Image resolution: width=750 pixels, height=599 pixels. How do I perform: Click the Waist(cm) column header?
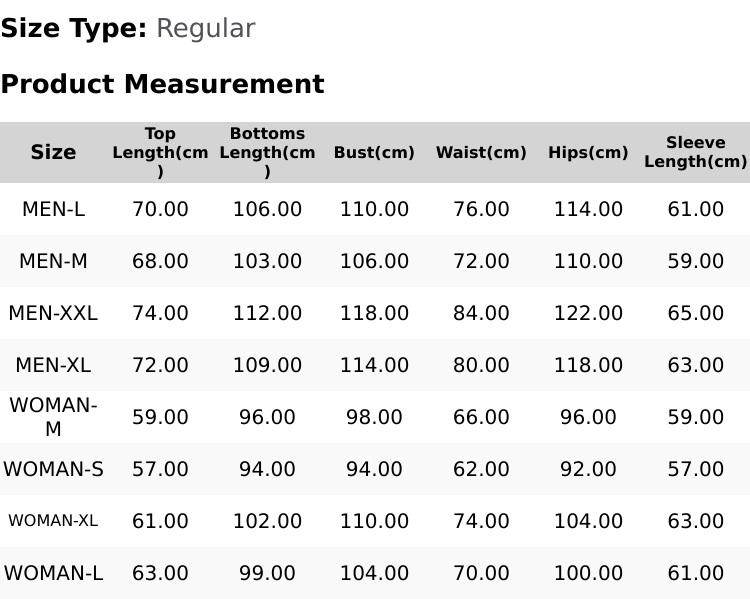481,152
